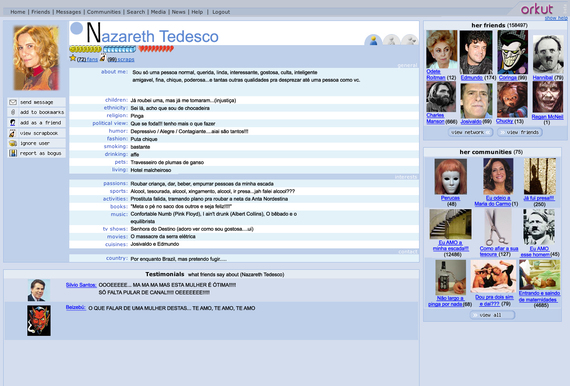Open the scraps link under the name

tap(126, 59)
